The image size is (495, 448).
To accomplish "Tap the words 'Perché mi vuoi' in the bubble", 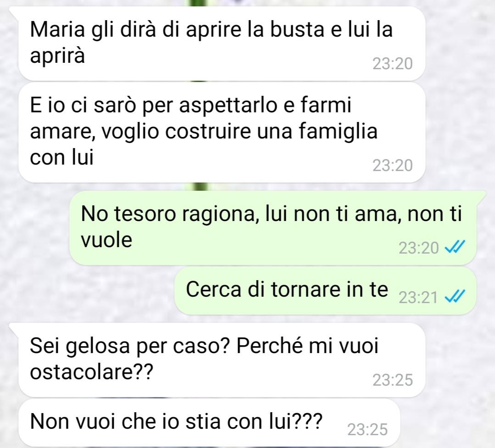I will pyautogui.click(x=307, y=346).
